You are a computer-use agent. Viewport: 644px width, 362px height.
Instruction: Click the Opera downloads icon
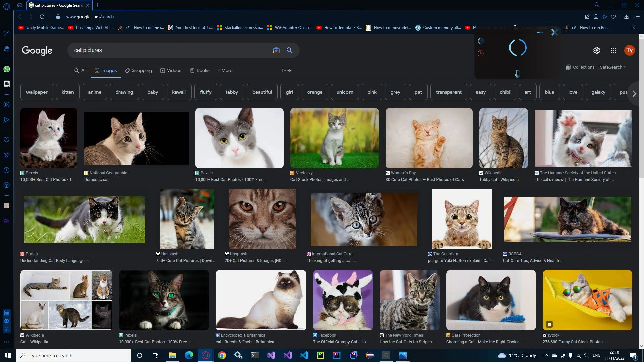[626, 17]
